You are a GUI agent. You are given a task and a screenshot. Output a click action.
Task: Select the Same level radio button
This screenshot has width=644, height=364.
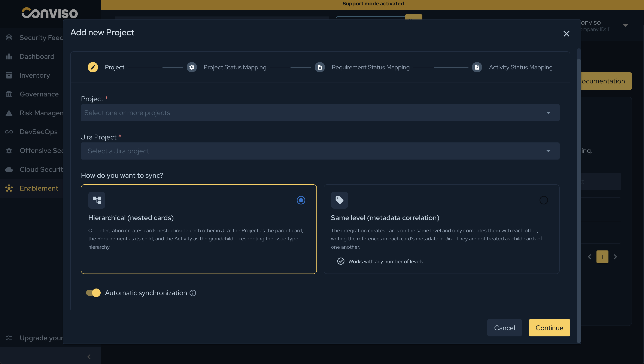pos(544,200)
